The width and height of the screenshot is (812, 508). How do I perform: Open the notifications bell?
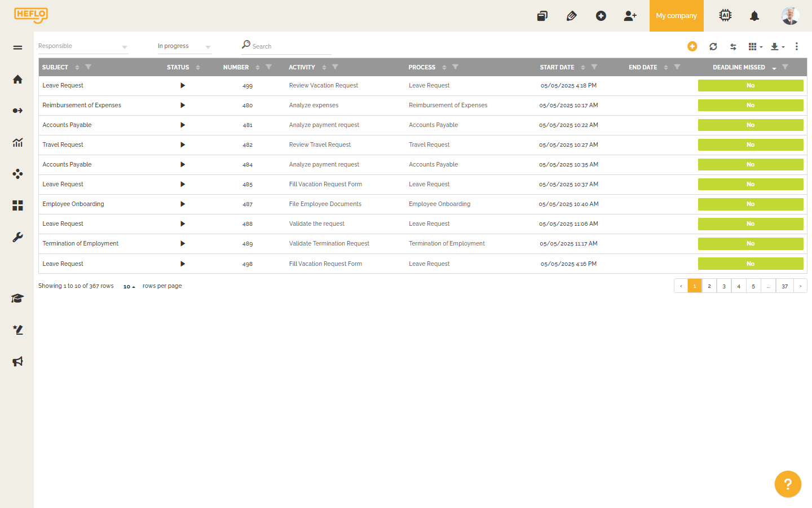[754, 16]
